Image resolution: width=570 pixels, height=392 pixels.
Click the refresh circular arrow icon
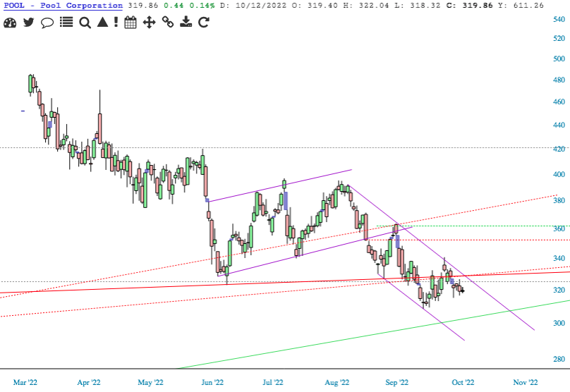click(204, 23)
